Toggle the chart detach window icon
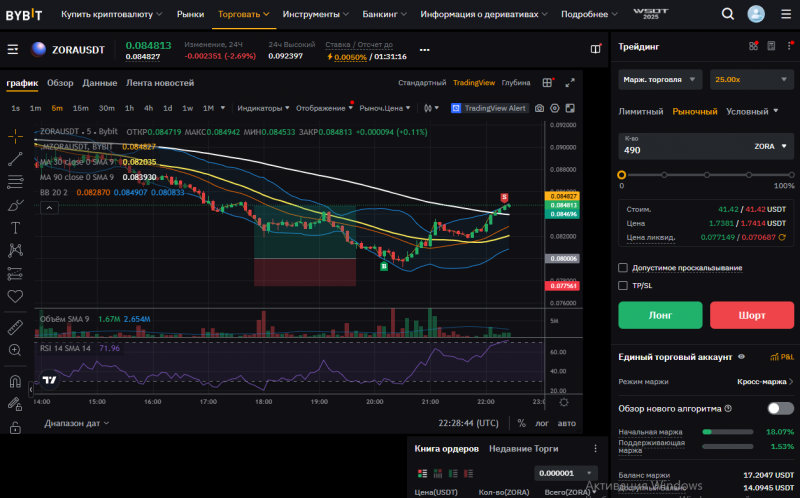This screenshot has width=800, height=498. (x=570, y=108)
